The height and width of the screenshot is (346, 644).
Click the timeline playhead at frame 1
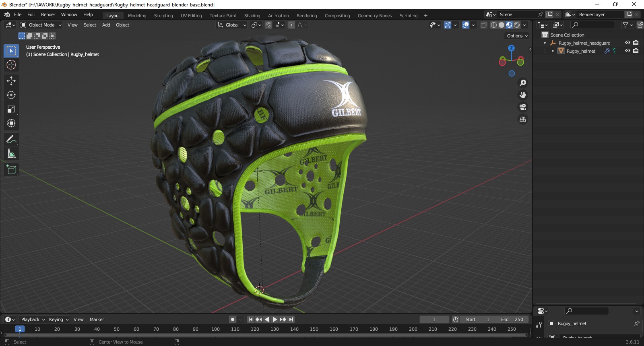(20, 329)
